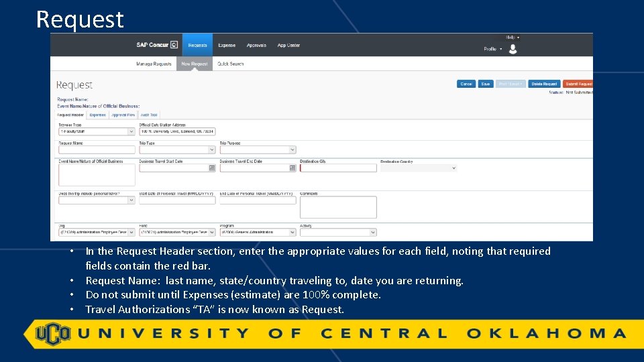Expand the Profile dropdown

pyautogui.click(x=492, y=49)
